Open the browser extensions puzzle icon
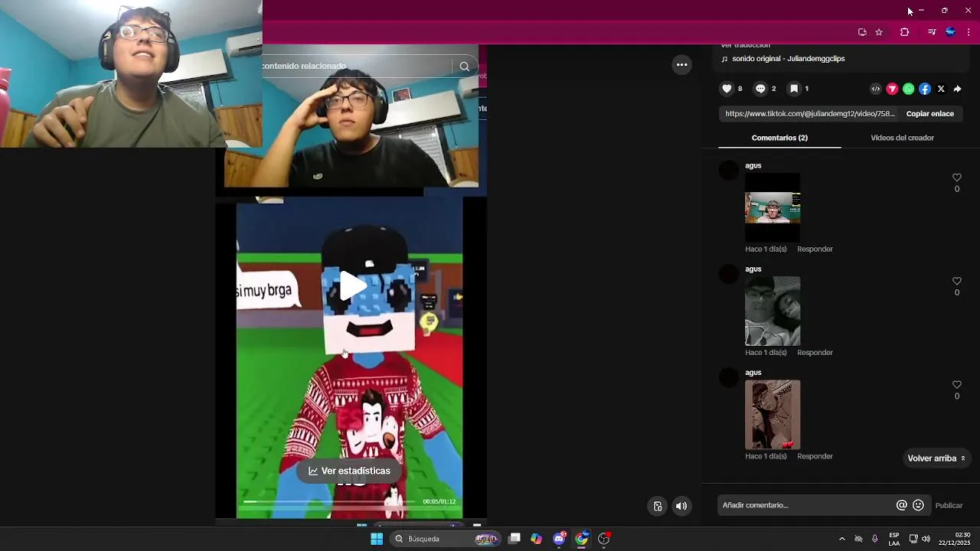This screenshot has height=551, width=980. point(904,32)
